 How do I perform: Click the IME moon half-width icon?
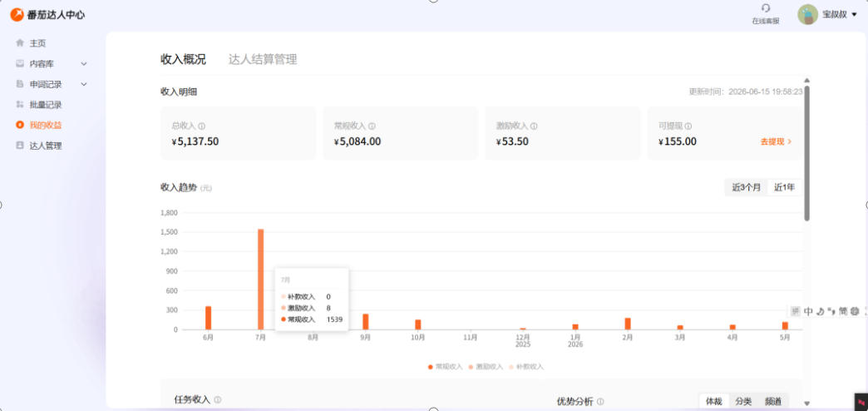click(x=820, y=311)
